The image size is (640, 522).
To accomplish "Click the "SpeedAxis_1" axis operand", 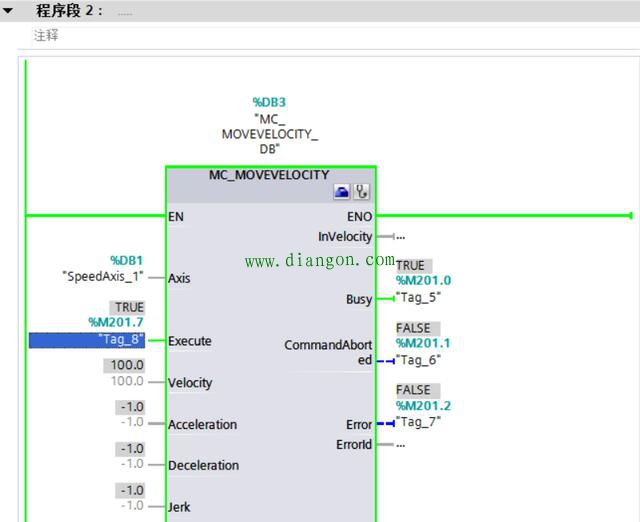I will pyautogui.click(x=103, y=276).
